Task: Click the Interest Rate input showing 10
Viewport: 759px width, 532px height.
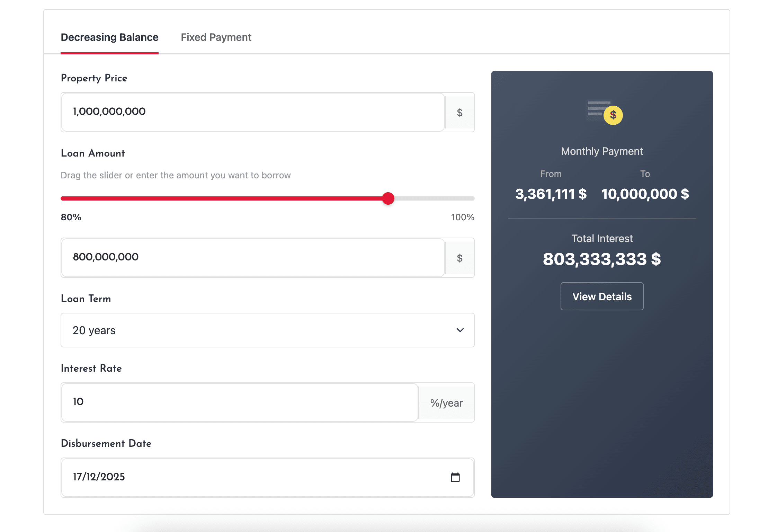Action: click(239, 402)
